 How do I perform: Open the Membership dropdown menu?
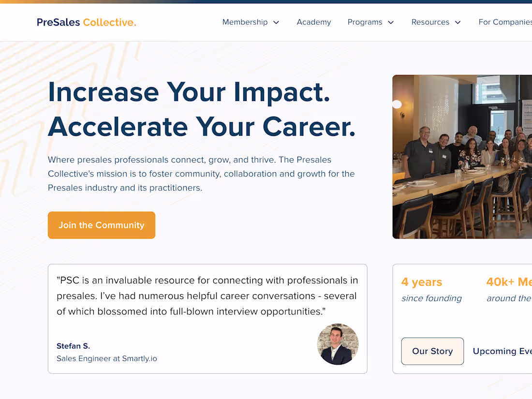245,22
